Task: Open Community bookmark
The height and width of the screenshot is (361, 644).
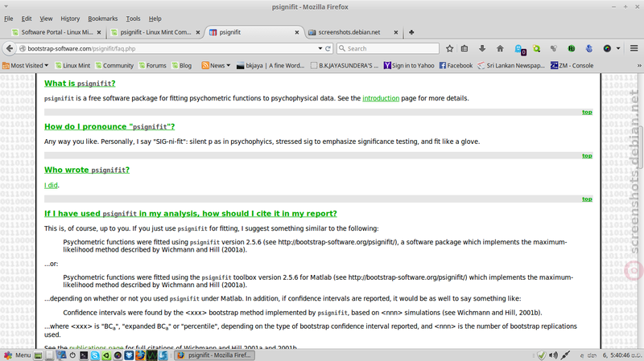Action: coord(114,66)
